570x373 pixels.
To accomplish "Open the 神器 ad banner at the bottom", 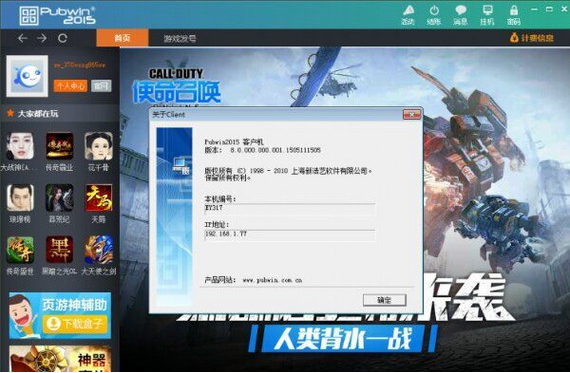I will [60, 358].
